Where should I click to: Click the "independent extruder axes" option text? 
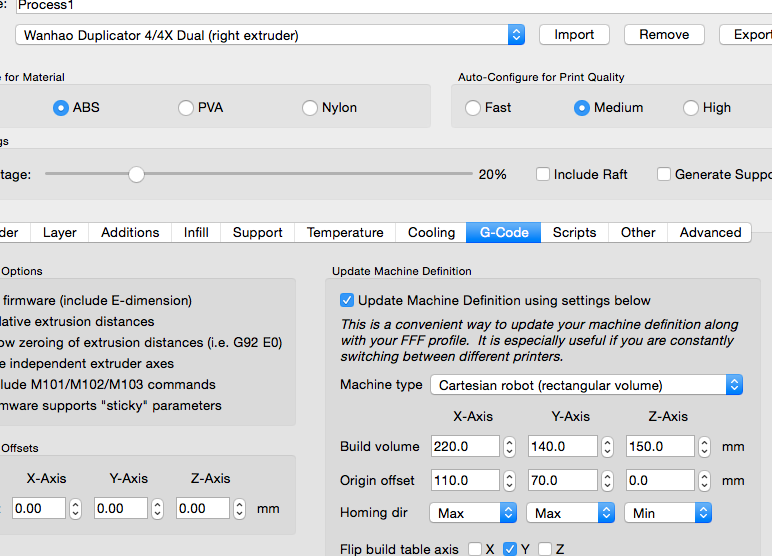pos(92,363)
